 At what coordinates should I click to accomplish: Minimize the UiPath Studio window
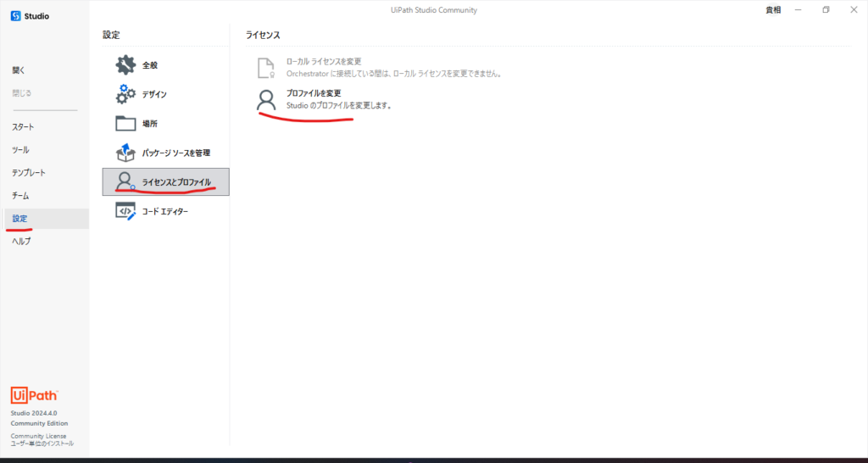point(798,10)
